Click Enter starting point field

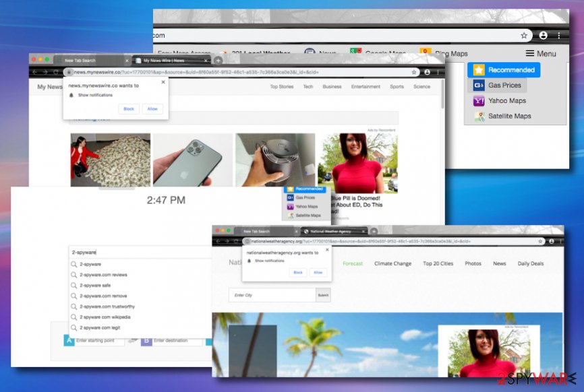99,341
